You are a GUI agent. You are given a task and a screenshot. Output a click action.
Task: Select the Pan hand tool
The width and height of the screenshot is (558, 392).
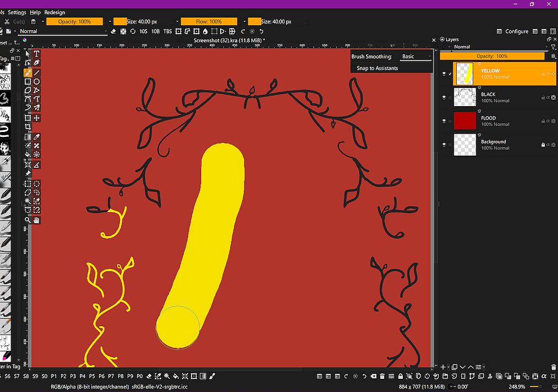(36, 220)
